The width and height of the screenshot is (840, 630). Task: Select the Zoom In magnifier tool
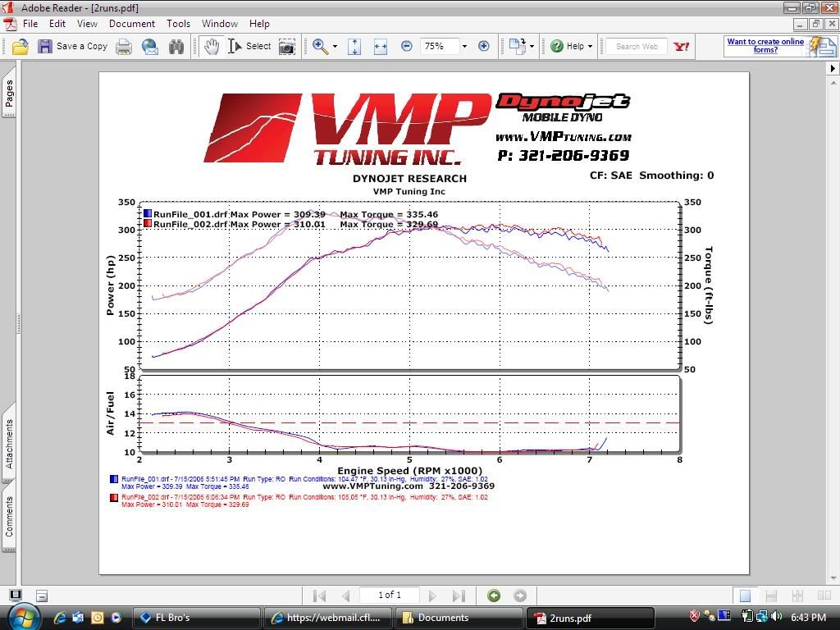(x=321, y=47)
